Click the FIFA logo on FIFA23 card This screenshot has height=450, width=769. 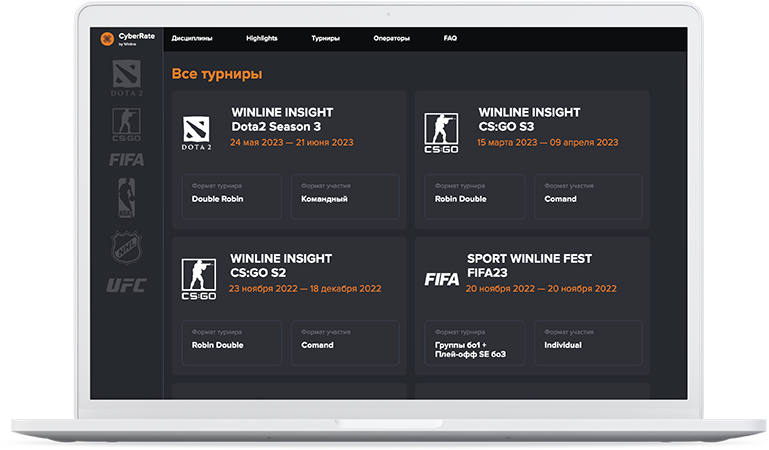441,279
